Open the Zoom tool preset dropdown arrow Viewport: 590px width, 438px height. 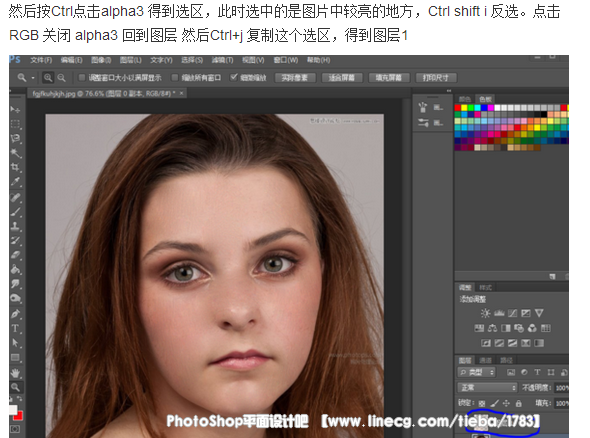pos(33,78)
